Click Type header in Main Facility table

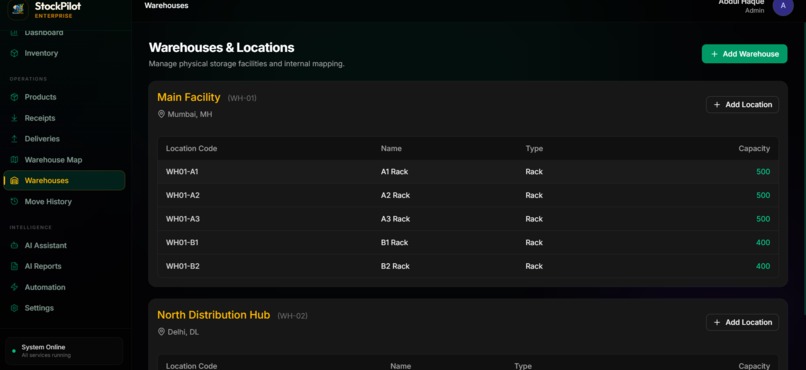click(534, 149)
